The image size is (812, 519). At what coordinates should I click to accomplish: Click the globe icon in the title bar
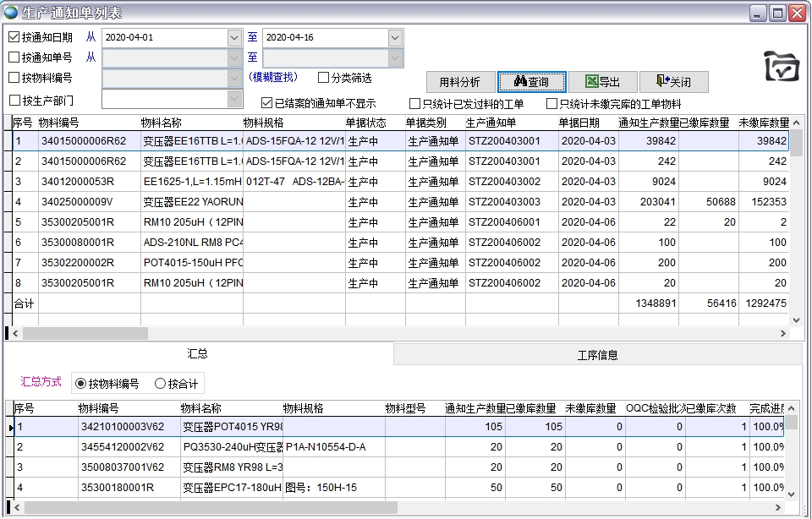pos(11,13)
